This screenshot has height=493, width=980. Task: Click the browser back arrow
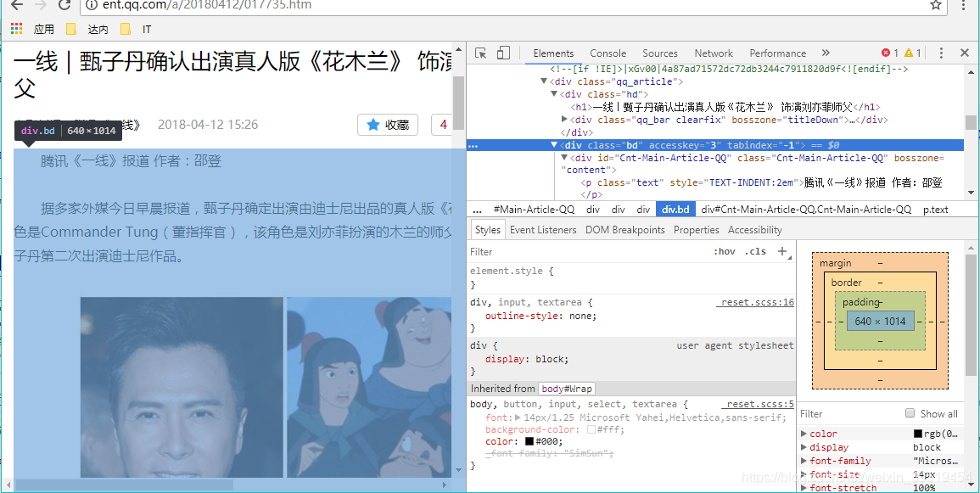tap(17, 5)
